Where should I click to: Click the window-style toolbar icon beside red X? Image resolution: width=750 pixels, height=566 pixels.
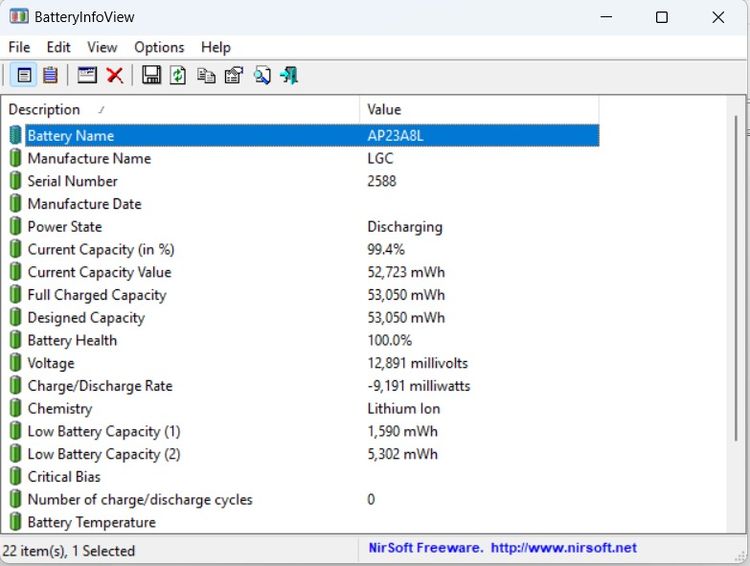tap(87, 76)
